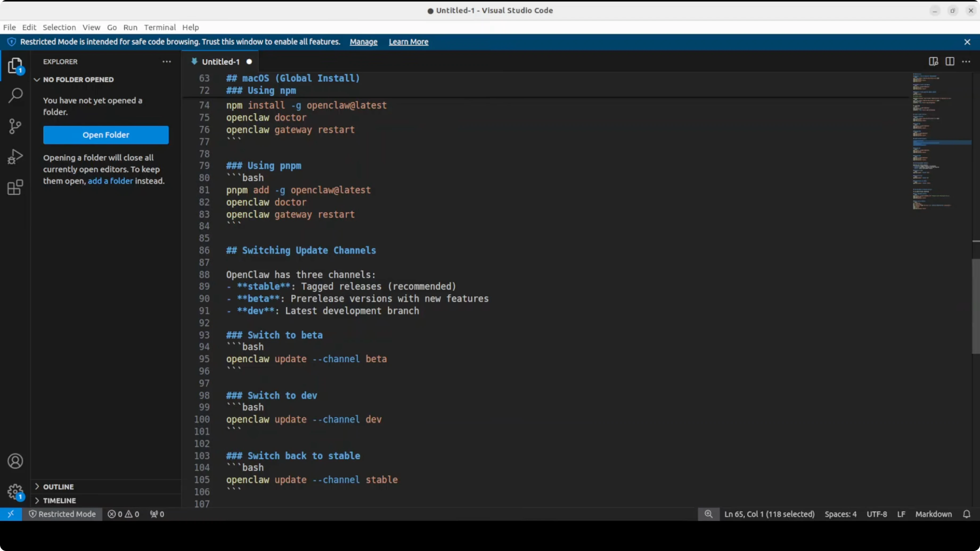The height and width of the screenshot is (551, 980).
Task: Toggle the split editor layout
Action: click(x=950, y=61)
